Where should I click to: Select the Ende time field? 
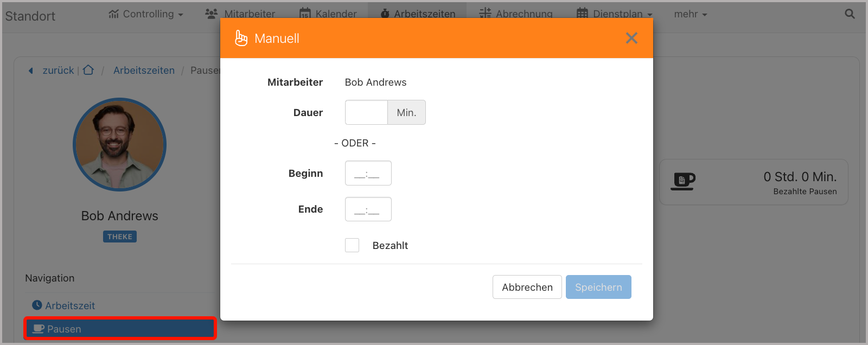pos(368,209)
